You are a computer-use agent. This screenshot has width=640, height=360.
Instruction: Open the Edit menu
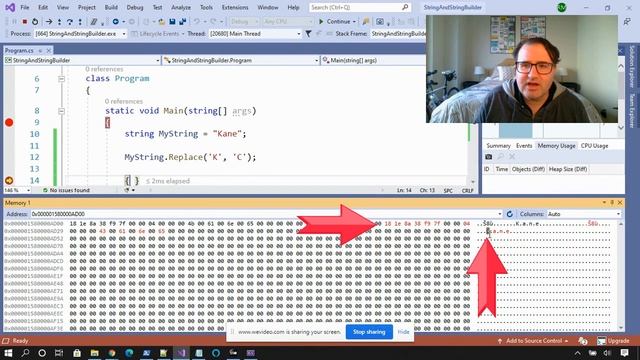pos(43,7)
